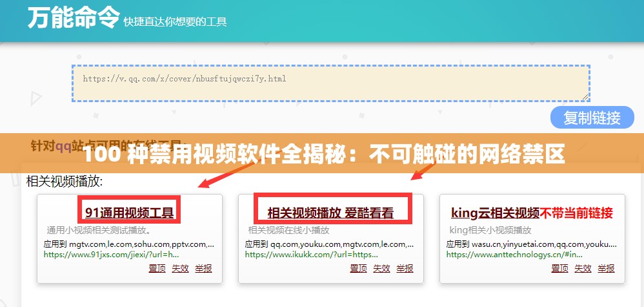The height and width of the screenshot is (307, 644).
Task: Open the king云相关视频 link
Action: point(495,213)
